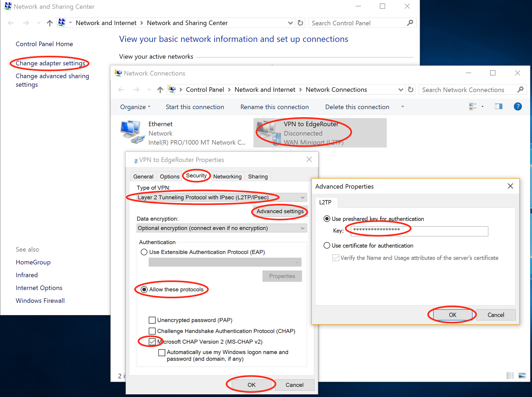Click the Network Connections title bar icon
Screen dimensions: 532x397
pyautogui.click(x=118, y=73)
